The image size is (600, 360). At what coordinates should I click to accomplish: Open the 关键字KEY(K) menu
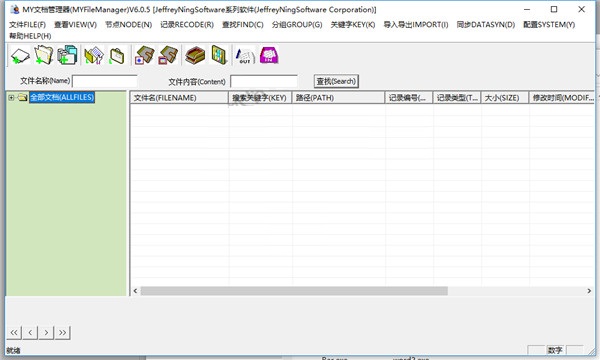[x=353, y=24]
